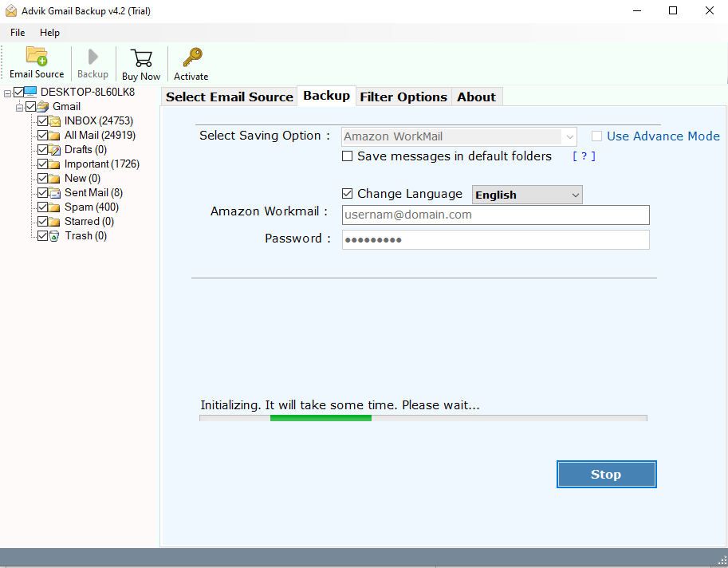The image size is (728, 568).
Task: Click the Gmail folder icon in tree
Action: click(43, 106)
